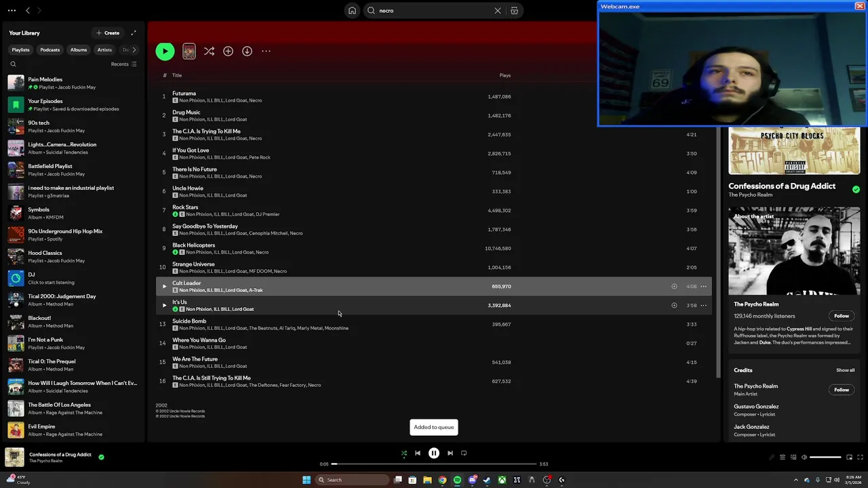
Task: Skip to the next track
Action: tap(450, 453)
